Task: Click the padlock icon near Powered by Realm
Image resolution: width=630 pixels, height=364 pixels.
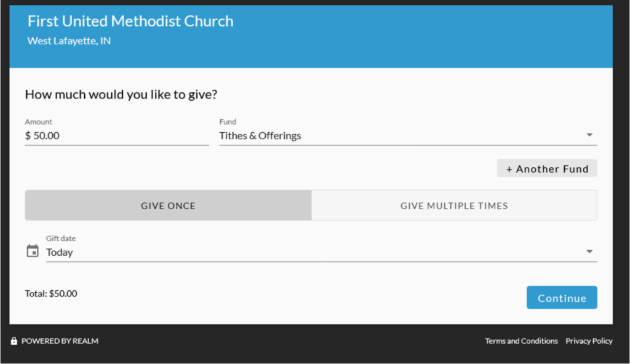Action: (x=14, y=341)
